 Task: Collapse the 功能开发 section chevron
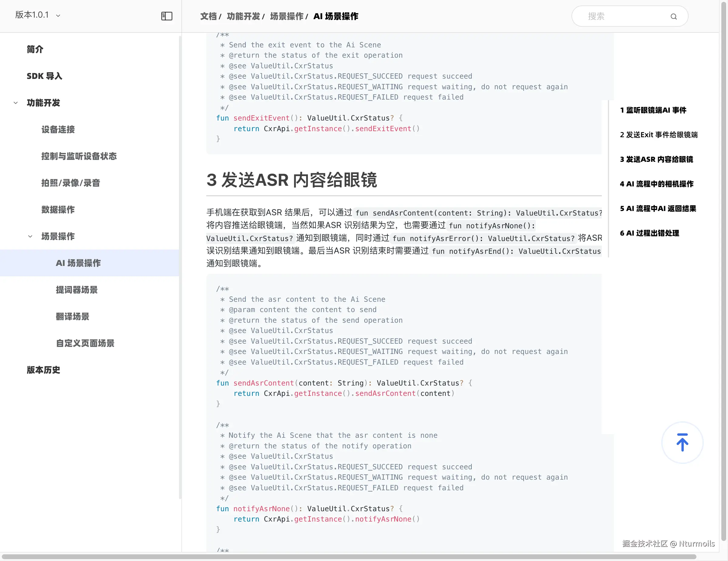click(x=16, y=103)
